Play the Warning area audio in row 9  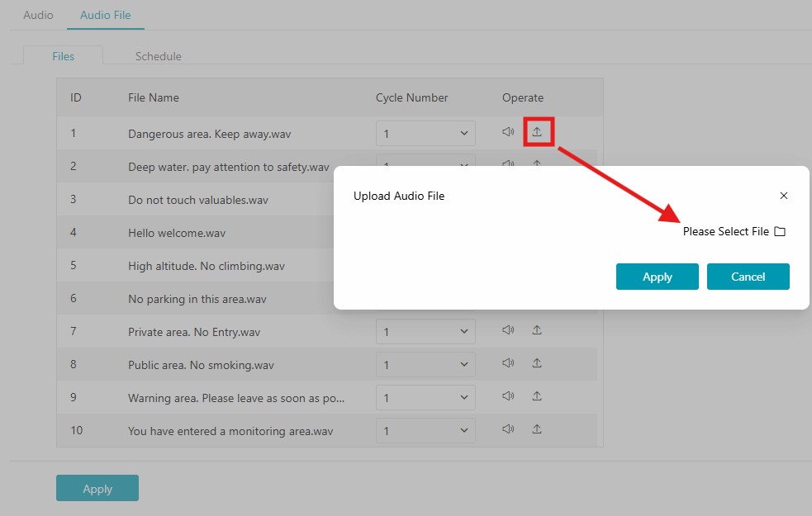click(508, 396)
